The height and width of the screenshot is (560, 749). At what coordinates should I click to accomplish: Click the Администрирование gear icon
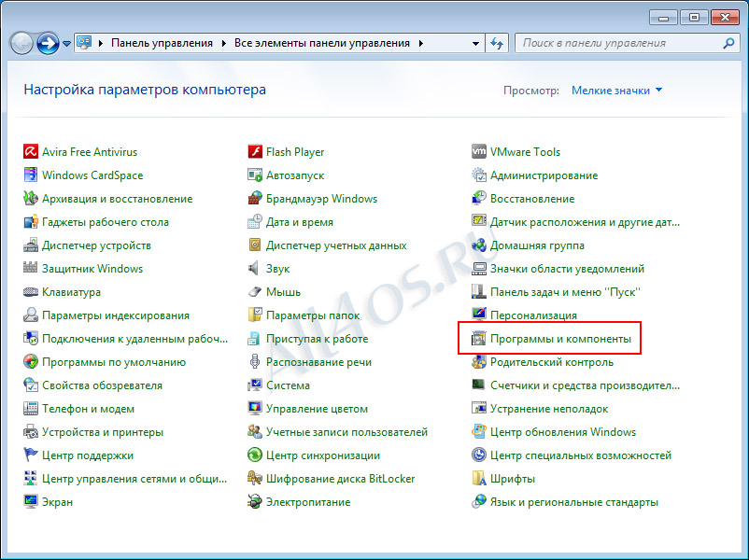(479, 175)
